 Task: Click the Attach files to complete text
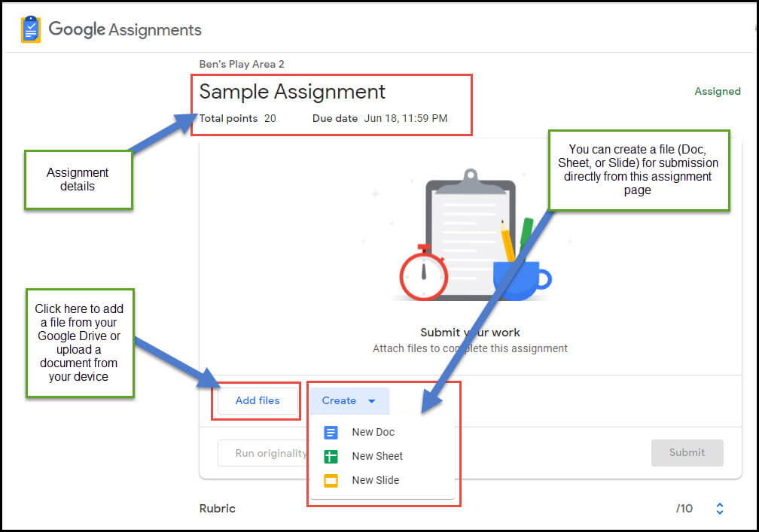click(x=470, y=348)
